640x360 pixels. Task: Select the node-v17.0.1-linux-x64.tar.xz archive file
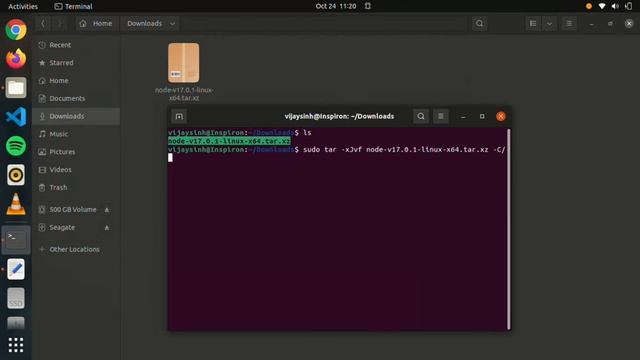click(x=184, y=72)
